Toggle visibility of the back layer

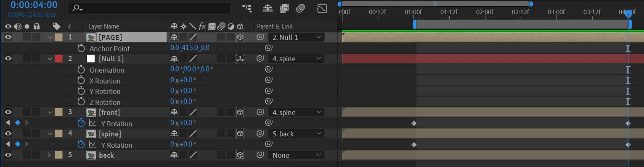(8, 155)
